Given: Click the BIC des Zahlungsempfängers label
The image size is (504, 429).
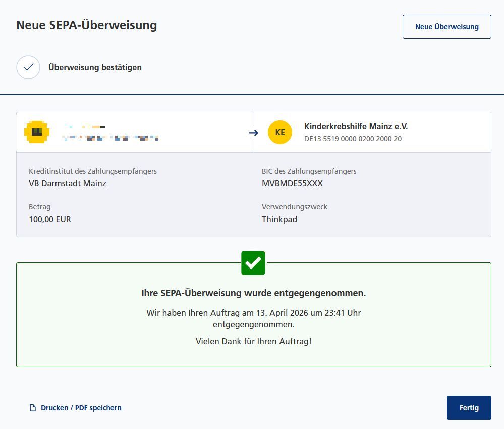Looking at the screenshot, I should [x=309, y=171].
